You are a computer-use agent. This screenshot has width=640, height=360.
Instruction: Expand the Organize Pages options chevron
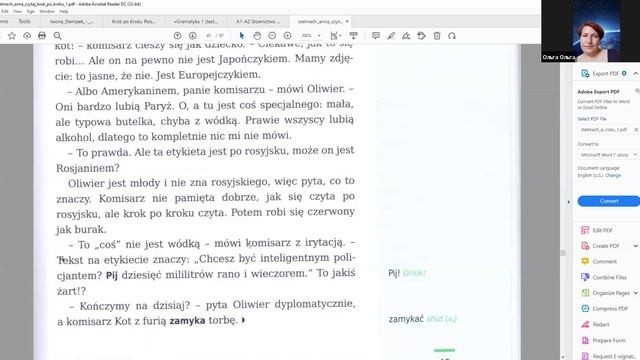click(636, 293)
